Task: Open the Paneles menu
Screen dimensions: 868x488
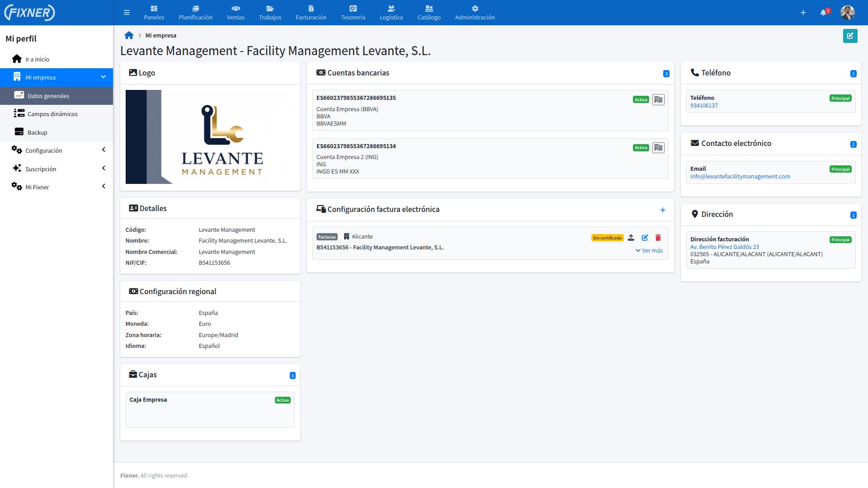Action: coord(154,13)
